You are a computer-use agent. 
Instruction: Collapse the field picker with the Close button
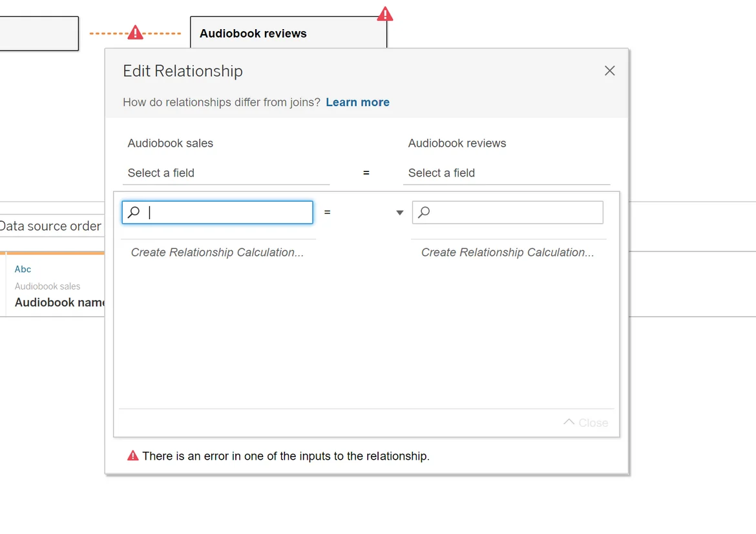pyautogui.click(x=586, y=423)
